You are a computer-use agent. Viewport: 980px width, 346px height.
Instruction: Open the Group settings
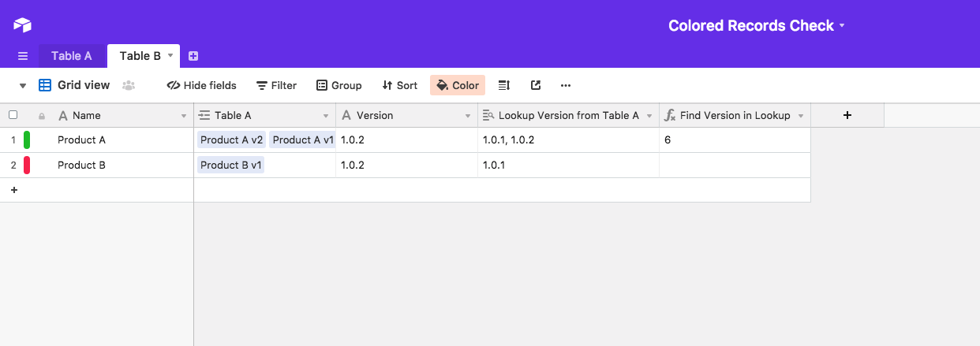point(339,85)
